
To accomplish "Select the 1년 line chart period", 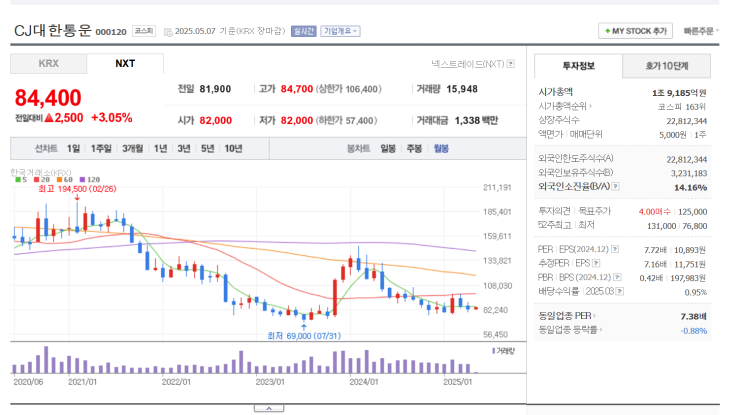I will click(x=160, y=148).
